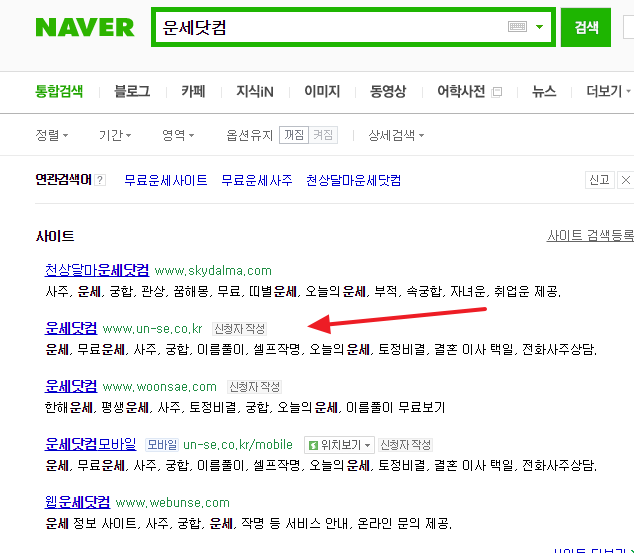Open related search 무료운세사주
Screen dimensions: 634x553
(257, 180)
